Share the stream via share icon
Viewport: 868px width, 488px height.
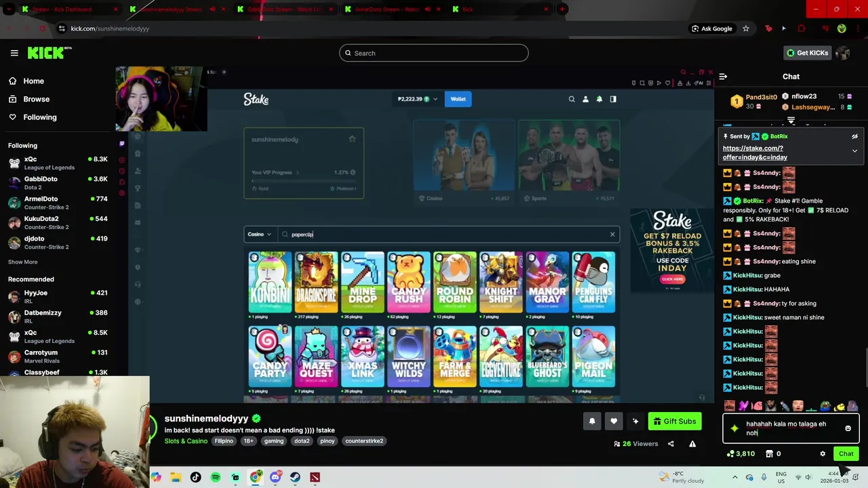[x=671, y=444]
